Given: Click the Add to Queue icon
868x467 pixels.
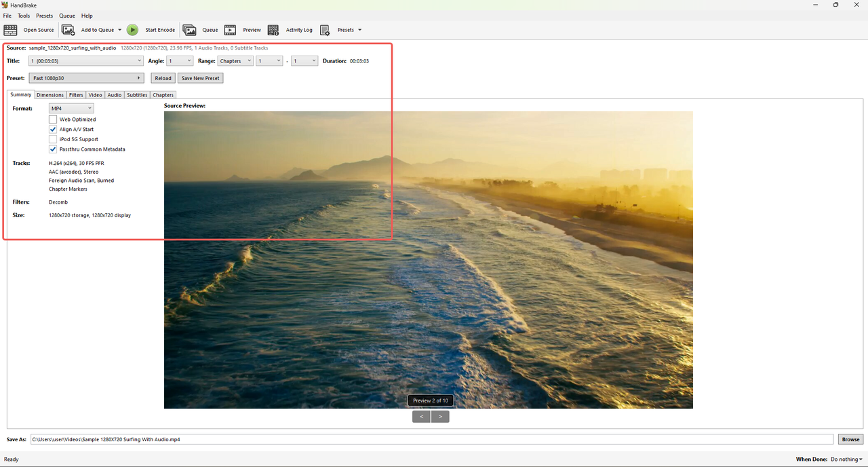Looking at the screenshot, I should (68, 30).
